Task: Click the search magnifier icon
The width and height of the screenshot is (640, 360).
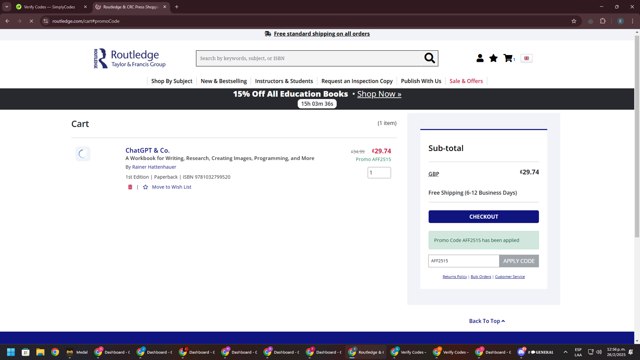Action: [x=429, y=58]
